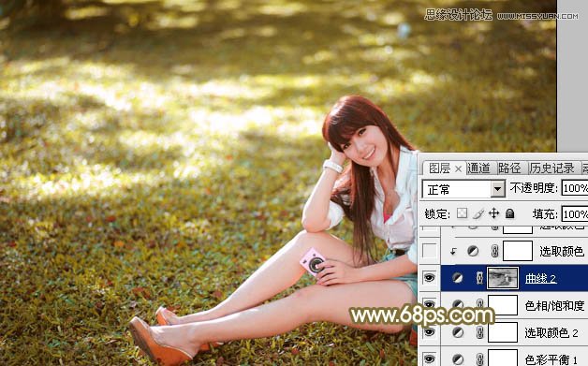
Task: Click the 色相/饱和度 mask link icon
Action: pos(479,305)
